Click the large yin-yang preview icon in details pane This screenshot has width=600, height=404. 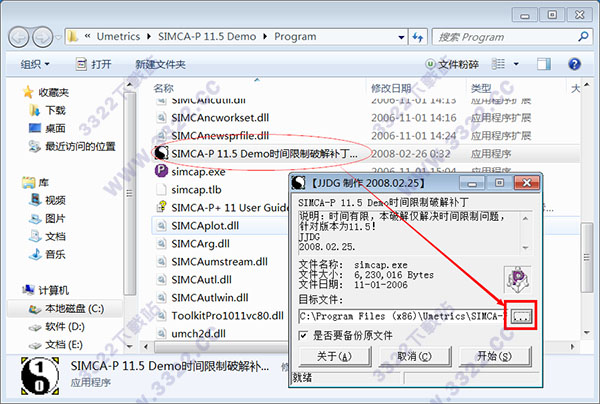pos(40,376)
